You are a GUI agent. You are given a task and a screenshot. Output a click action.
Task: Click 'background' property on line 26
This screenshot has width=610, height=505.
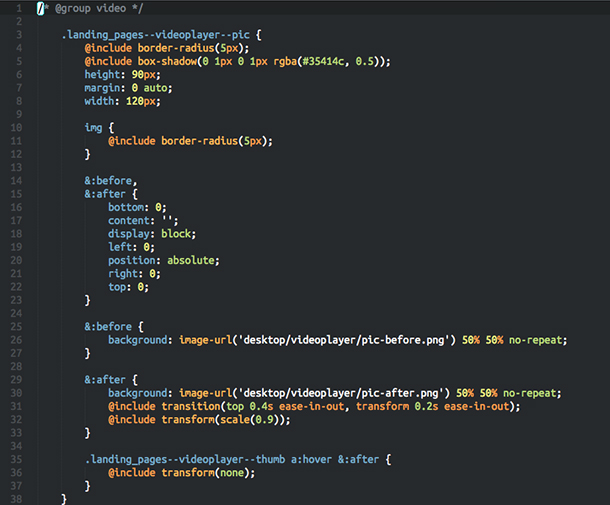coord(138,340)
